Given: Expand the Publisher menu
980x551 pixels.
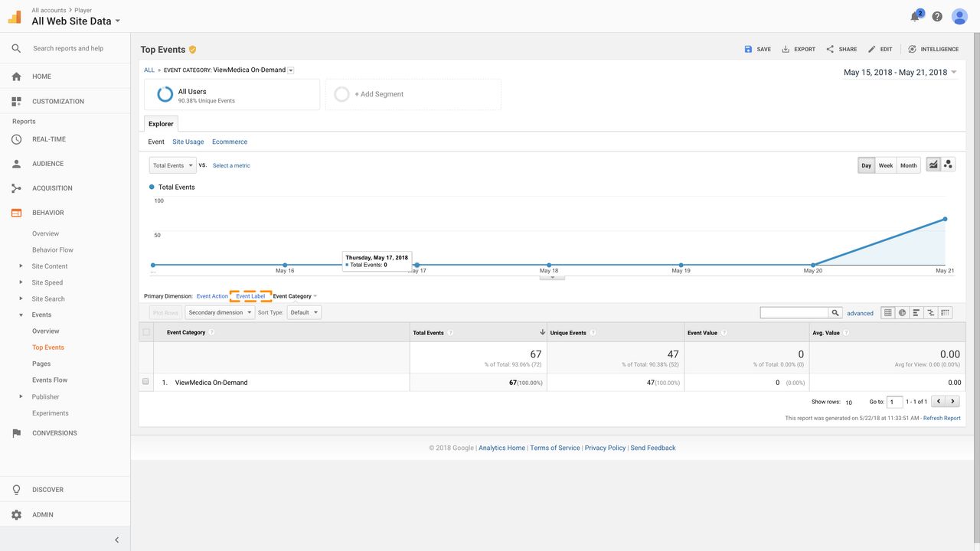Looking at the screenshot, I should click(x=21, y=396).
